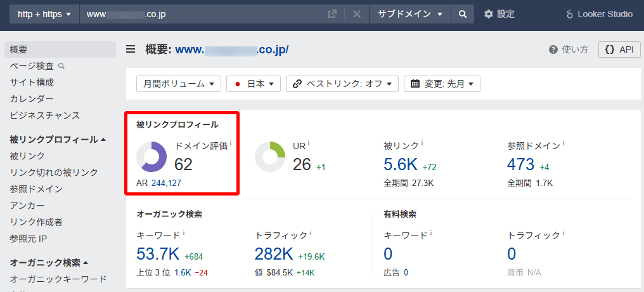
Task: Open settings gear 設定
Action: click(x=499, y=14)
